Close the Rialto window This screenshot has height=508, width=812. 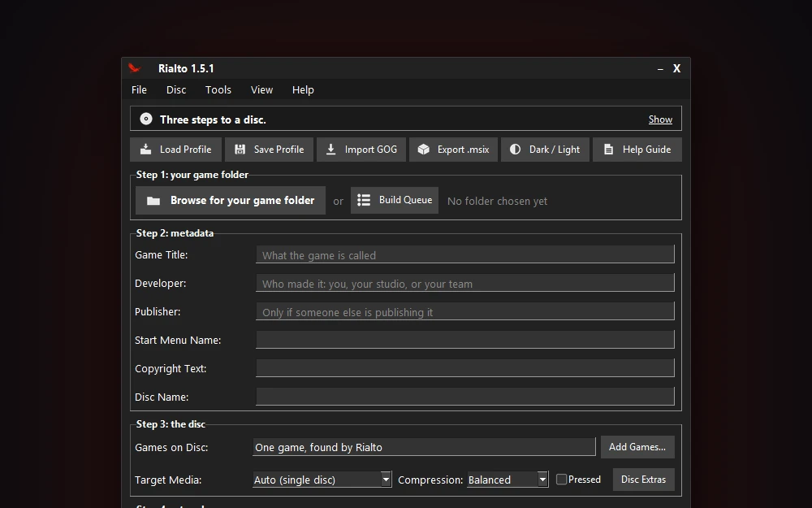click(677, 68)
